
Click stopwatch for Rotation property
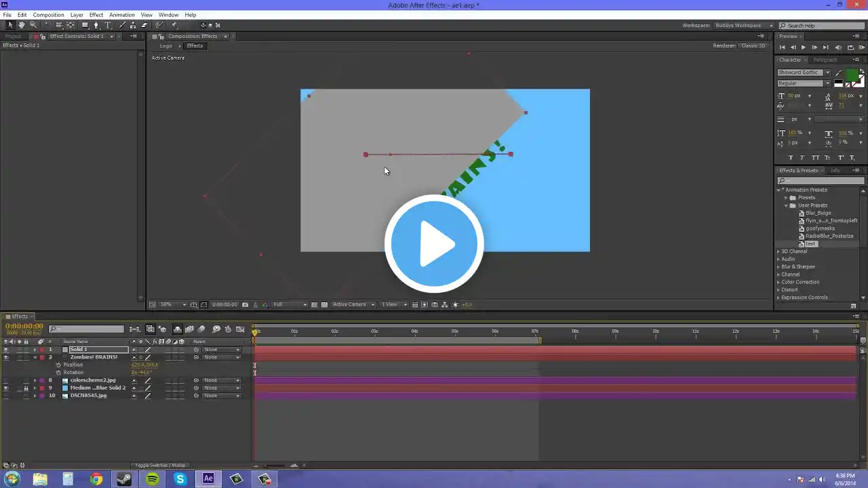58,373
